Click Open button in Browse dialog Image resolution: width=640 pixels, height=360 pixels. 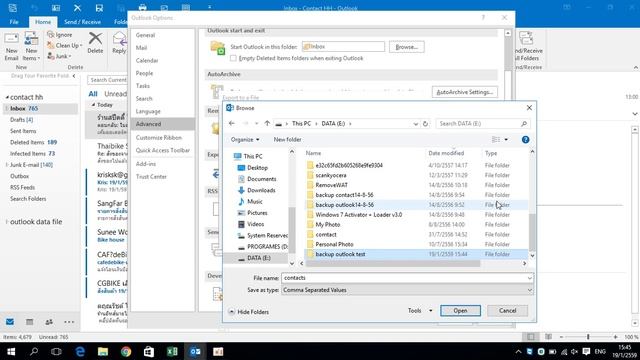pos(460,311)
